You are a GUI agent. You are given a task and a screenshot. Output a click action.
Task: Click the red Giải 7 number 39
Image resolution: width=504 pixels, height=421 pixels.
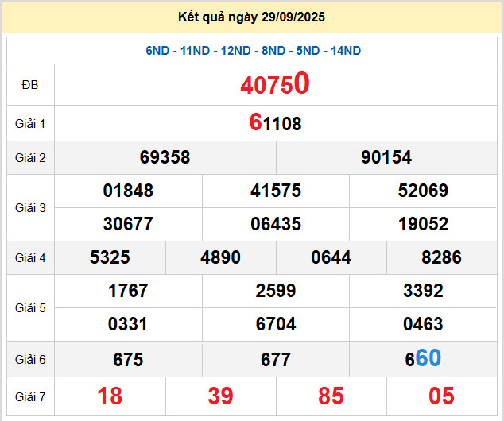coord(220,396)
